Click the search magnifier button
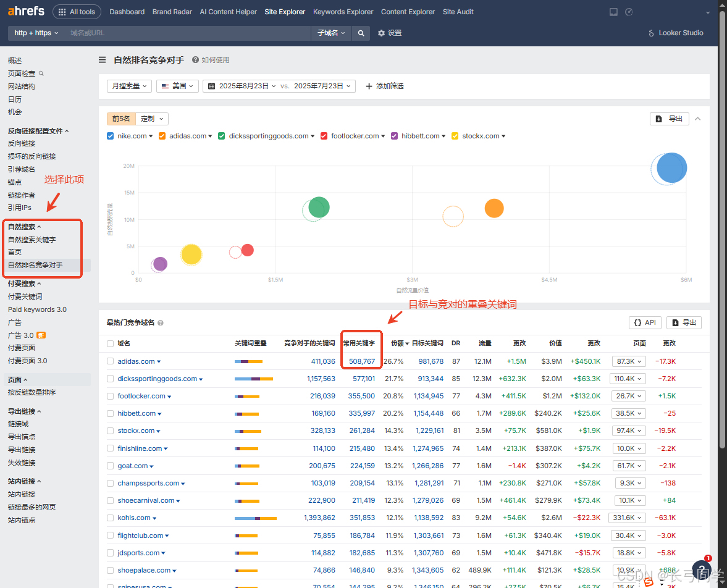Image resolution: width=727 pixels, height=588 pixels. pos(361,33)
